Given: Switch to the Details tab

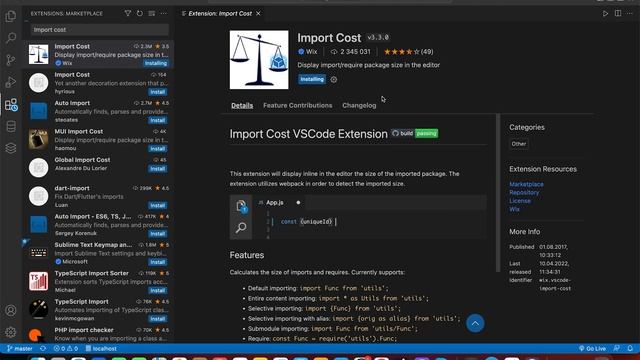Looking at the screenshot, I should point(242,105).
